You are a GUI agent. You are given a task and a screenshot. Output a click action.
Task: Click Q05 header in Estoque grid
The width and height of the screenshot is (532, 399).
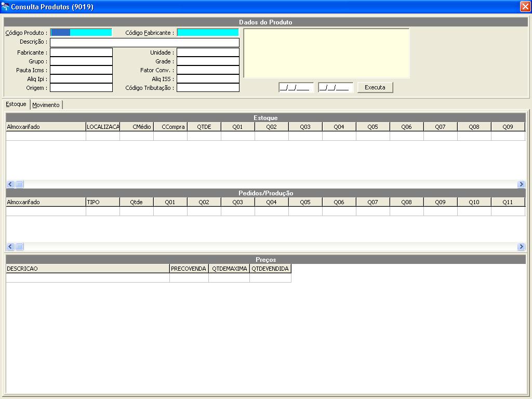pyautogui.click(x=373, y=127)
